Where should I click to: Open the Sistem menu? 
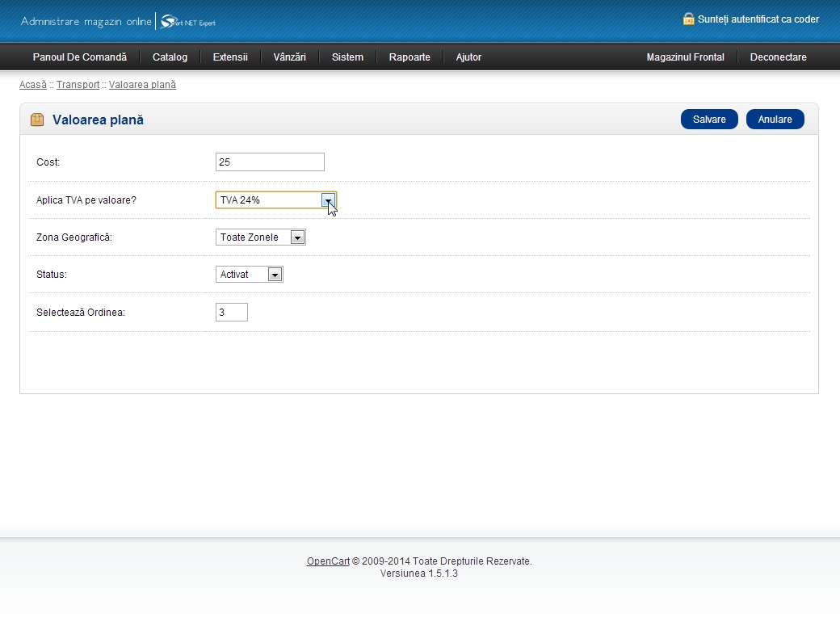(347, 57)
